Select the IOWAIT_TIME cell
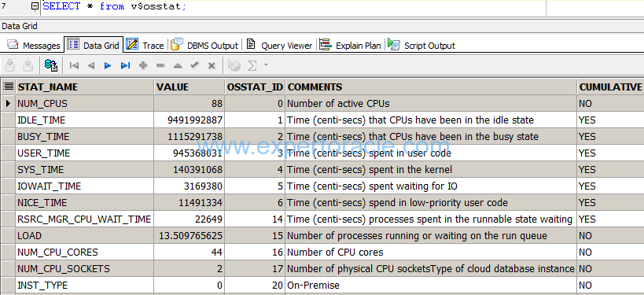Viewport: 644px width, 295px height. tap(85, 186)
